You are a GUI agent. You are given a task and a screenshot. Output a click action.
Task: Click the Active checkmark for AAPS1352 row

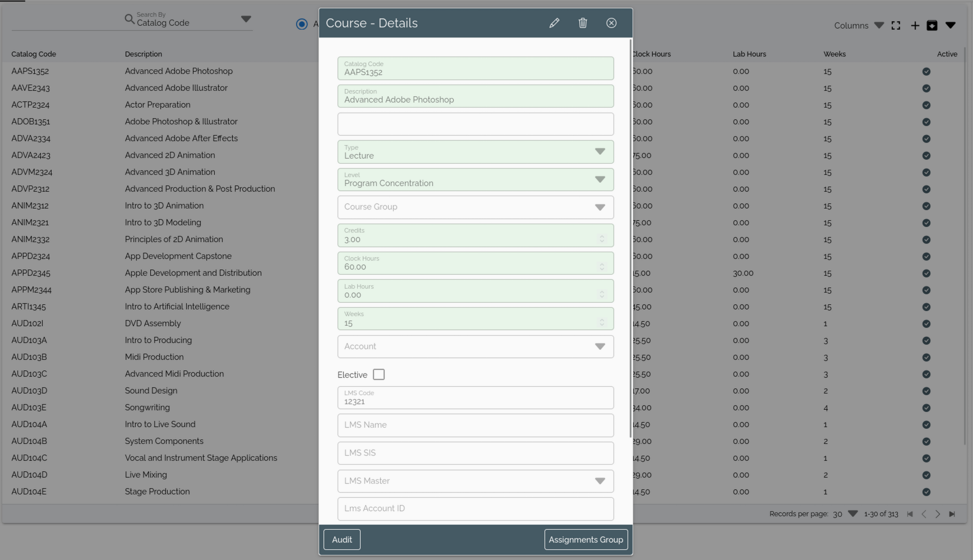pos(926,71)
